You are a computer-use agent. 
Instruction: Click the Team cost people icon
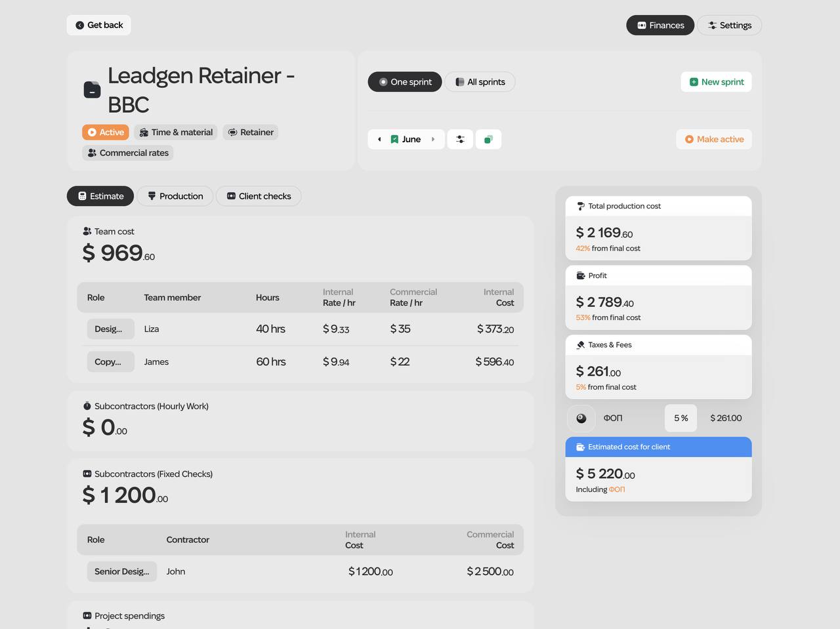[x=87, y=232]
